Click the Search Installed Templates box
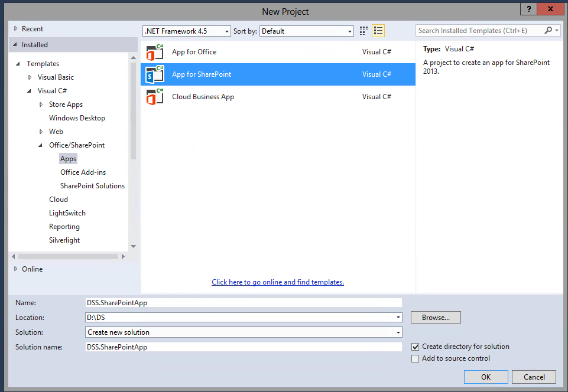This screenshot has height=392, width=568. pos(479,31)
